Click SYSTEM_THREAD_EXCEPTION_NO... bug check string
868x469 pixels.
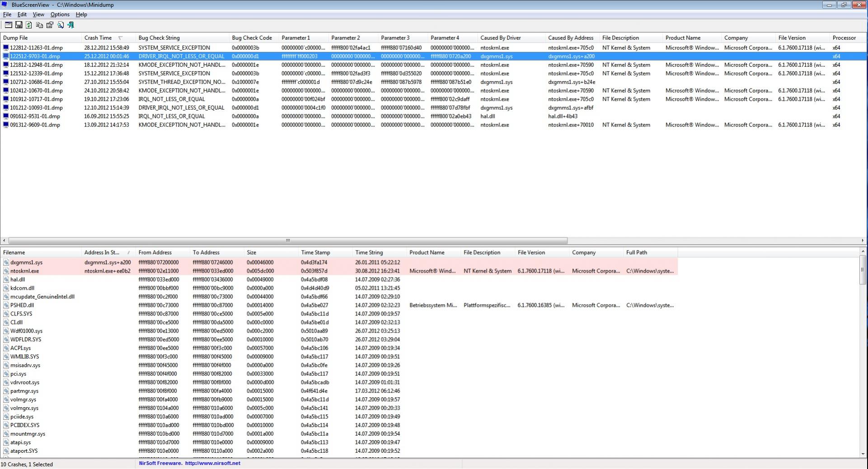(182, 82)
